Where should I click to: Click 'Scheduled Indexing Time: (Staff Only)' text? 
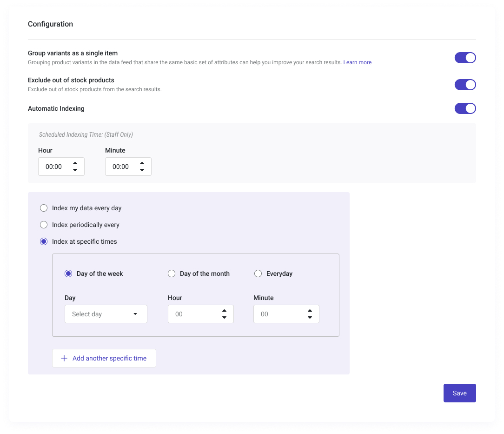[86, 135]
